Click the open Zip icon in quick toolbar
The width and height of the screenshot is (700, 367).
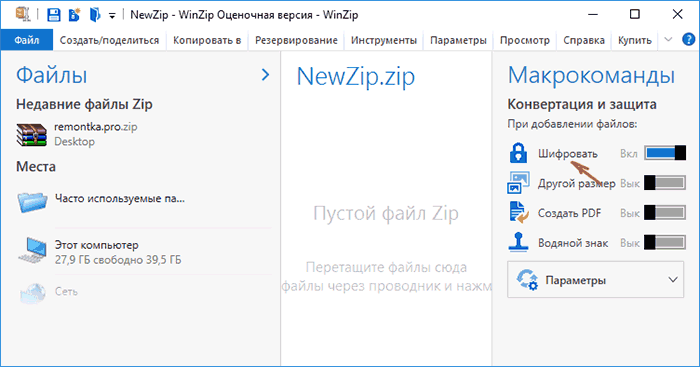[95, 15]
